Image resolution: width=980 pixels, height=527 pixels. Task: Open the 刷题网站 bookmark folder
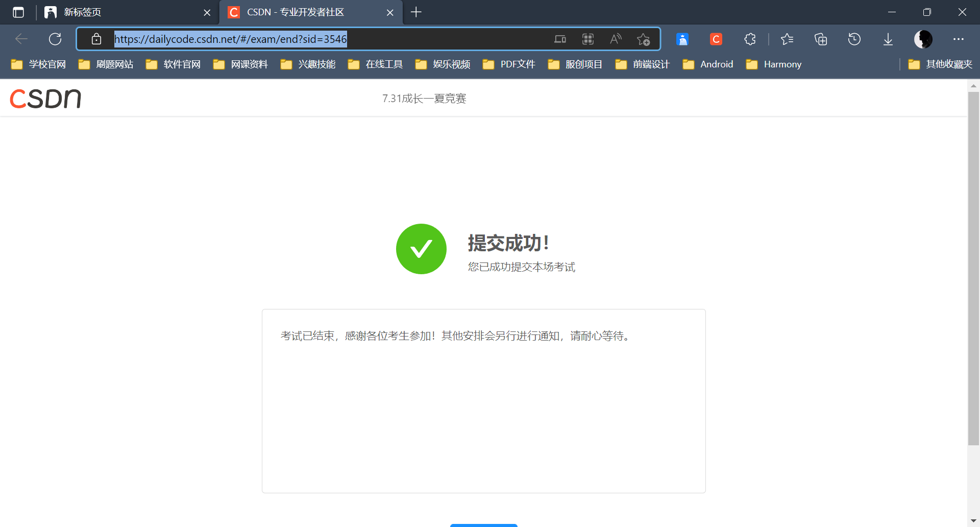pyautogui.click(x=106, y=64)
